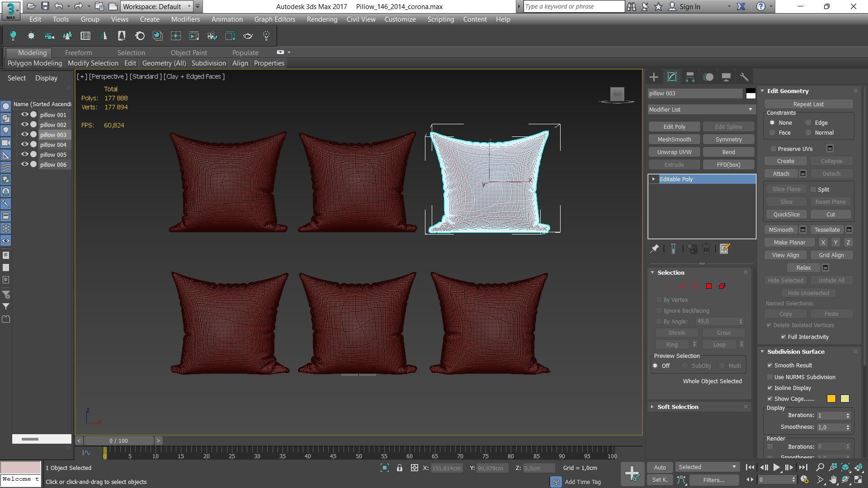This screenshot has width=868, height=488.
Task: Open the Display command panel
Action: (x=726, y=77)
